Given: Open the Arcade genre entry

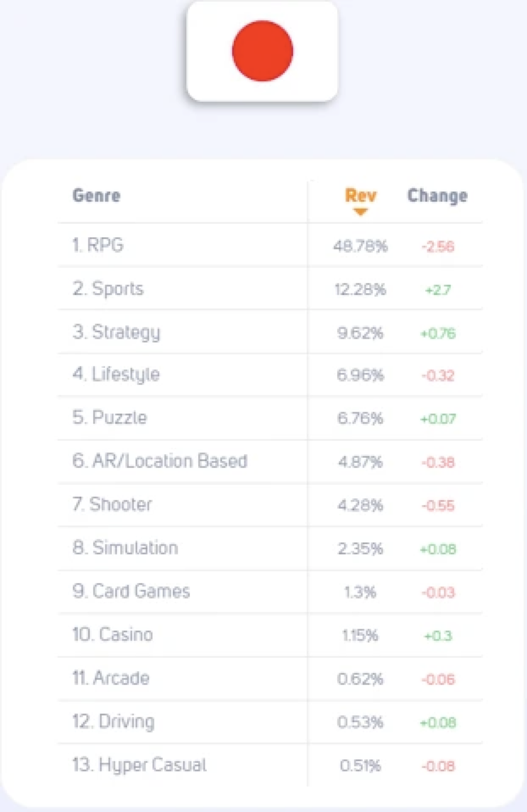Looking at the screenshot, I should 270,678.
